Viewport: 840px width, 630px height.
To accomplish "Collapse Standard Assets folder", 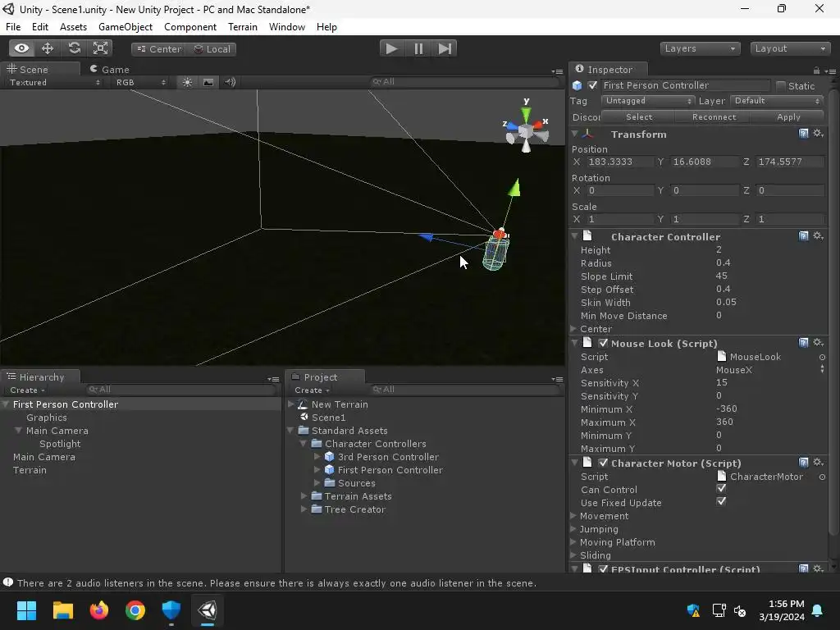I will click(x=290, y=430).
